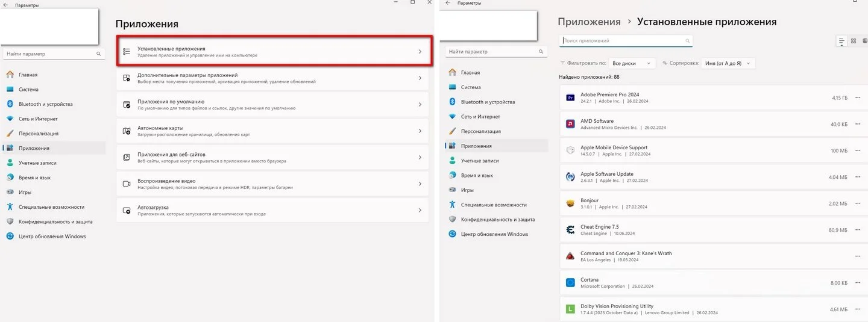
Task: Expand the Автозагрузка chevron
Action: pyautogui.click(x=420, y=210)
